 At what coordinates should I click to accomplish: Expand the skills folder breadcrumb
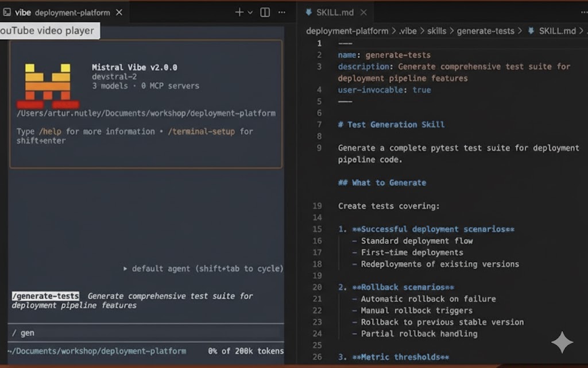(436, 31)
